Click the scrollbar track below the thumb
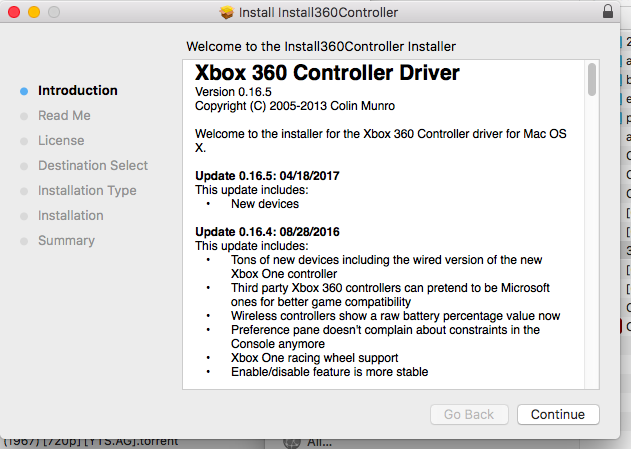The height and width of the screenshot is (449, 631). pos(592,241)
